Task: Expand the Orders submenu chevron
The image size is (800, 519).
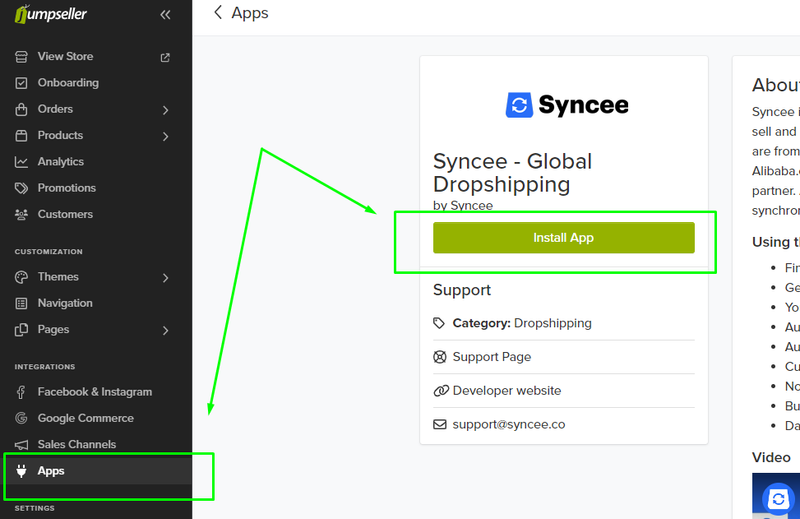Action: (165, 110)
